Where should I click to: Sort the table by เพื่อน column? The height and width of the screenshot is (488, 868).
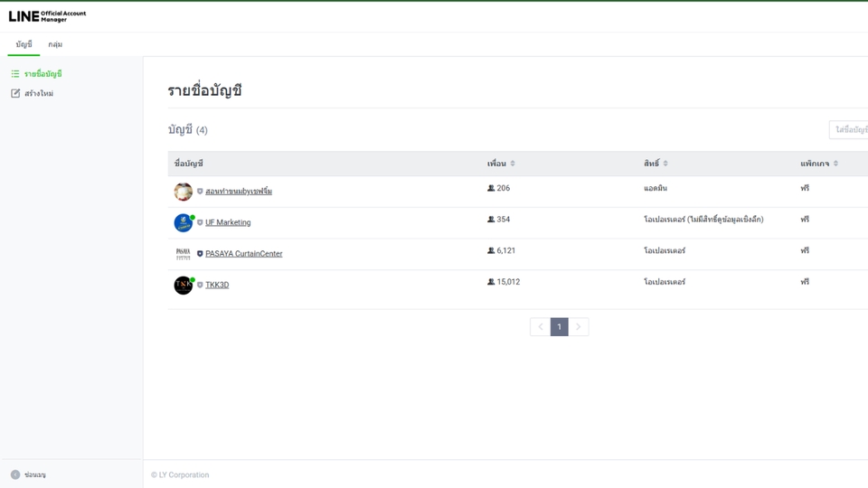pyautogui.click(x=501, y=164)
